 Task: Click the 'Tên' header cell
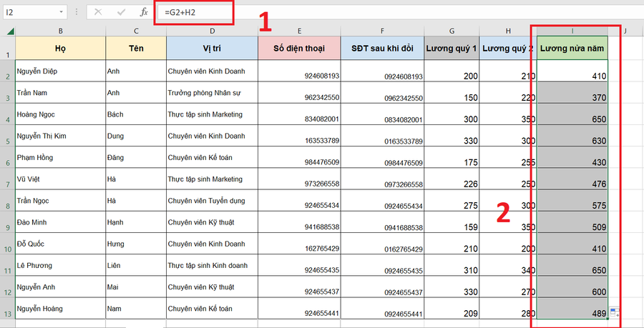tap(136, 49)
